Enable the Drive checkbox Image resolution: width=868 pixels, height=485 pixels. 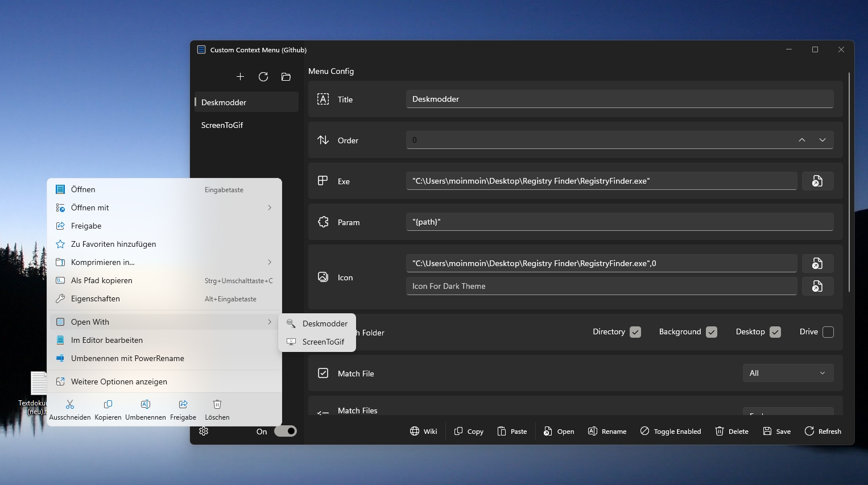pos(828,332)
